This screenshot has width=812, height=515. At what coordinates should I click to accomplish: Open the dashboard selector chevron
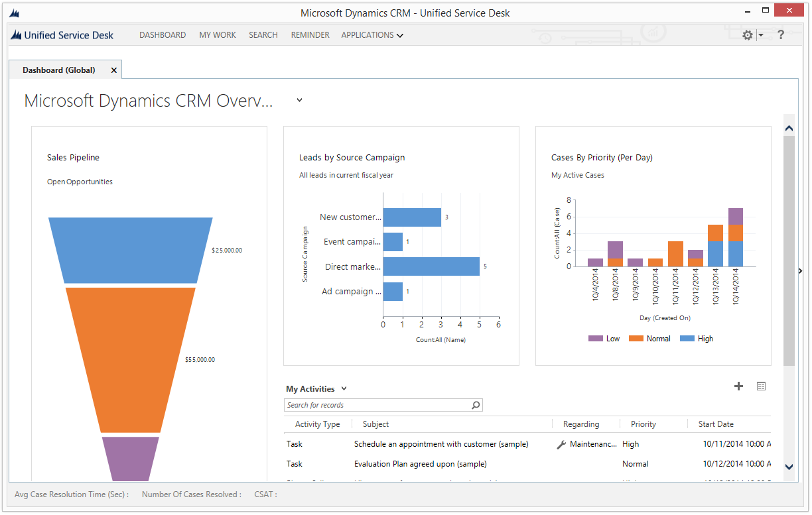click(x=299, y=100)
